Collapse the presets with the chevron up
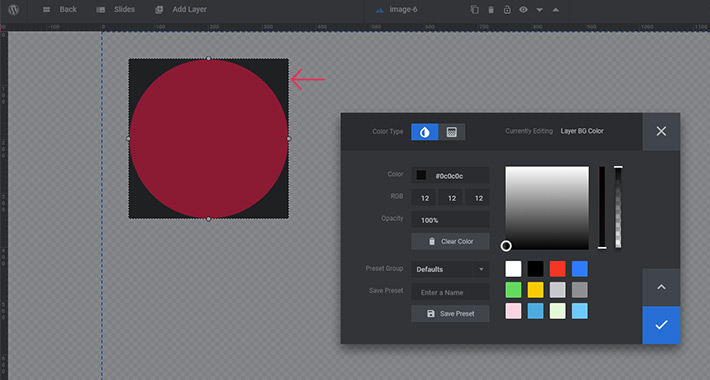The height and width of the screenshot is (380, 710). [661, 287]
